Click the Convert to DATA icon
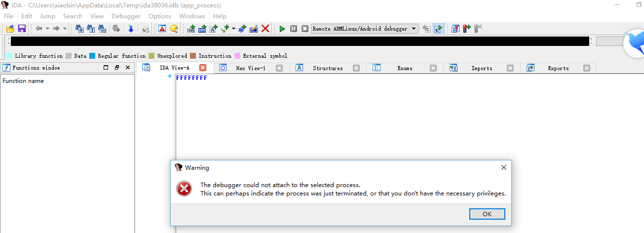This screenshot has height=233, width=644. pos(202,29)
